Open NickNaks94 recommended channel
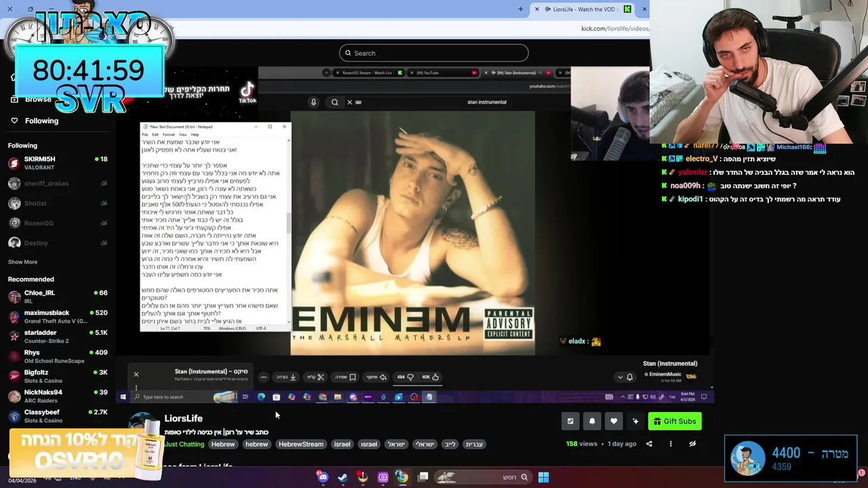This screenshot has width=868, height=488. [x=58, y=396]
